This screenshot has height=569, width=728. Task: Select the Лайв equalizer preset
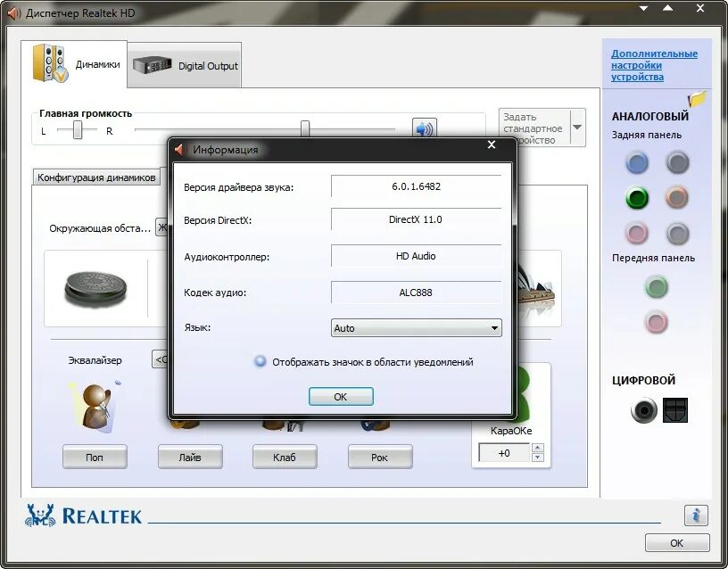(190, 458)
